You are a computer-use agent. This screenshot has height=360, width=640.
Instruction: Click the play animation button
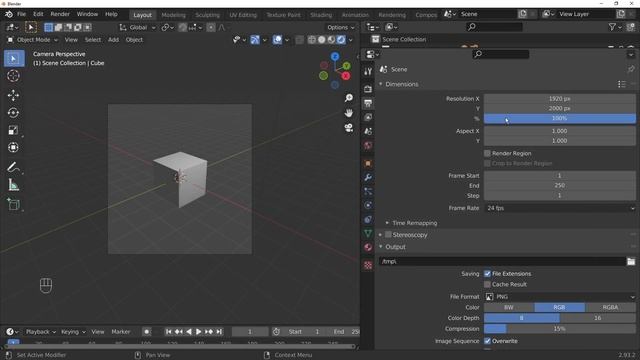click(x=198, y=332)
